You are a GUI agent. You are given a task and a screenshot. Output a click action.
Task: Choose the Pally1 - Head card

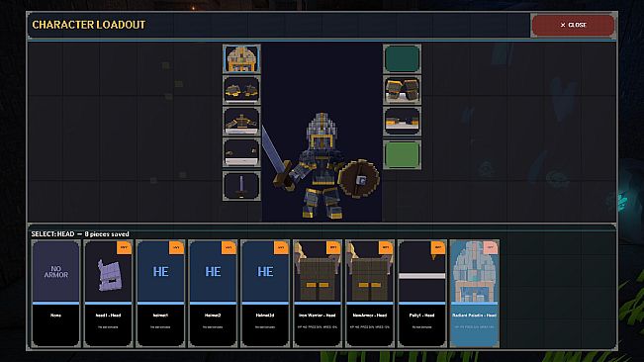click(x=422, y=294)
